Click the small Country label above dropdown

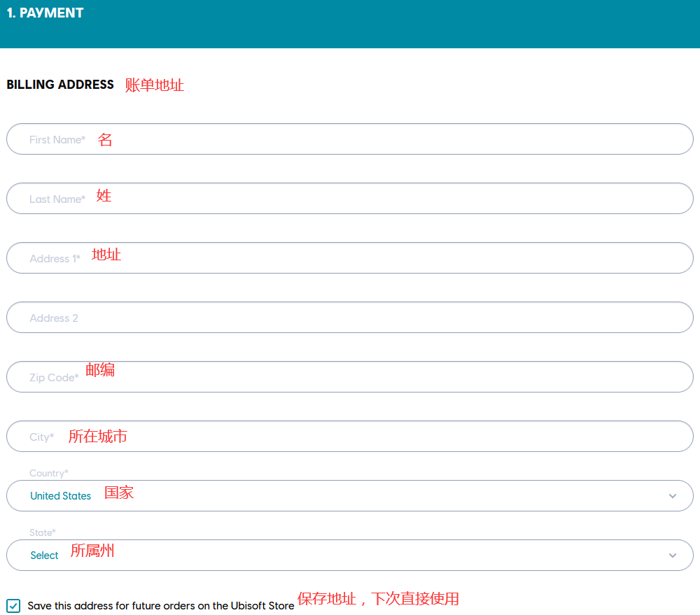[x=49, y=474]
